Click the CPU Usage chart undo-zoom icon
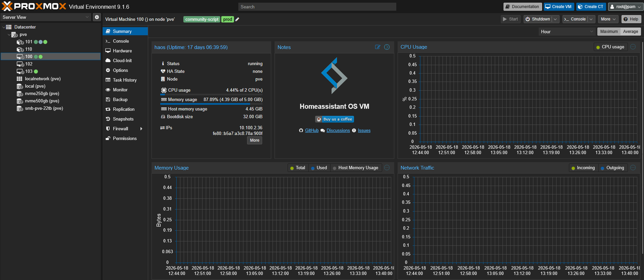The width and height of the screenshot is (644, 280). [x=633, y=47]
